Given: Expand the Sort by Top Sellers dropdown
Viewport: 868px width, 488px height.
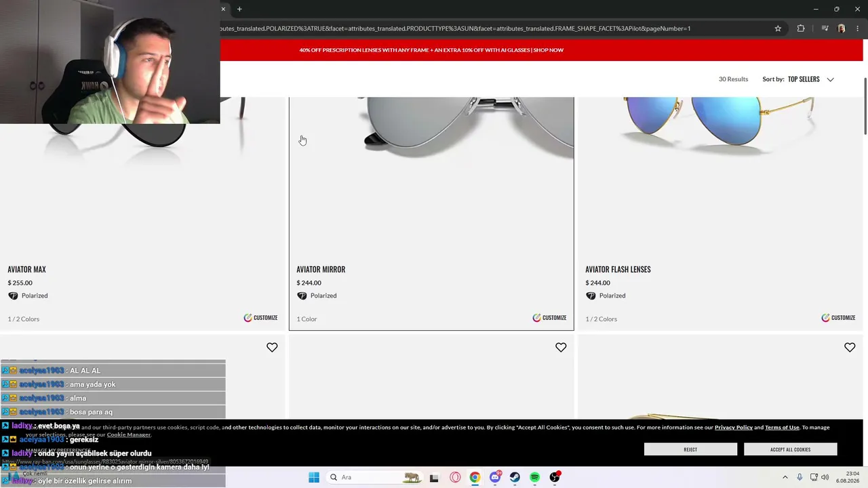Looking at the screenshot, I should pos(798,79).
